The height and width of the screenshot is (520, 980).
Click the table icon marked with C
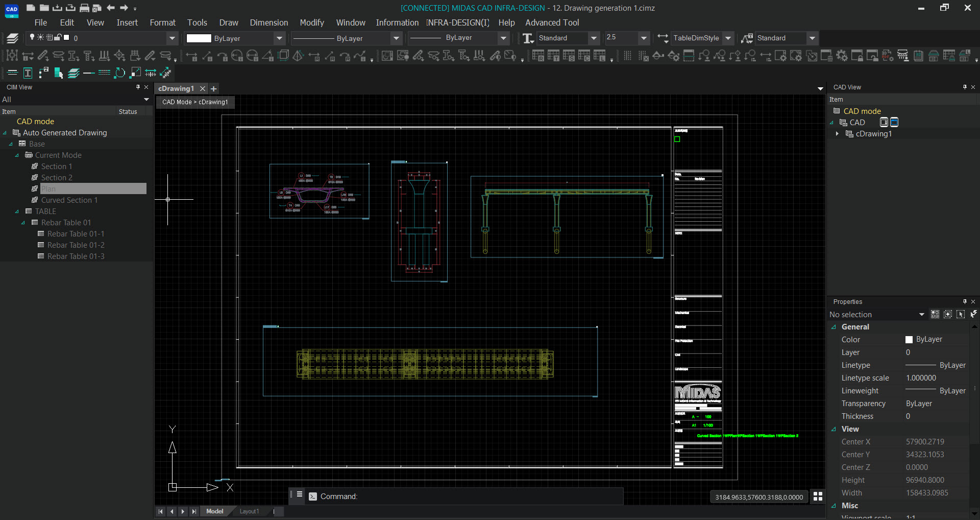(x=584, y=56)
